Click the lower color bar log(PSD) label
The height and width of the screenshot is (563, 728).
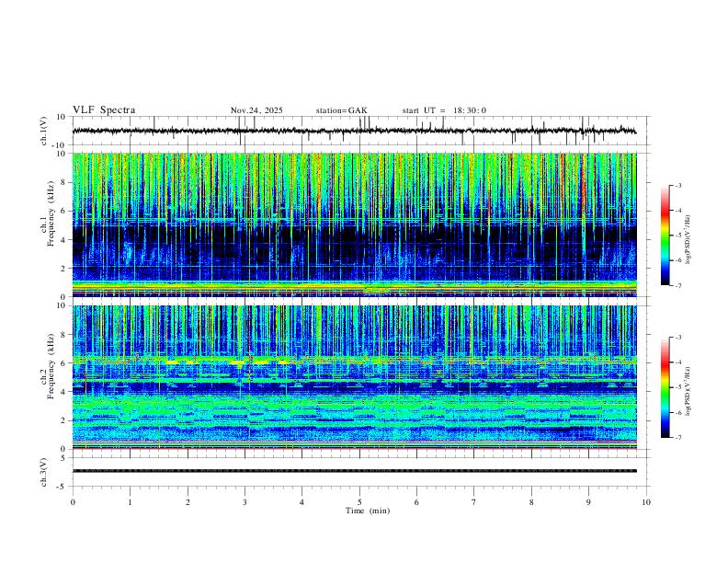point(688,391)
